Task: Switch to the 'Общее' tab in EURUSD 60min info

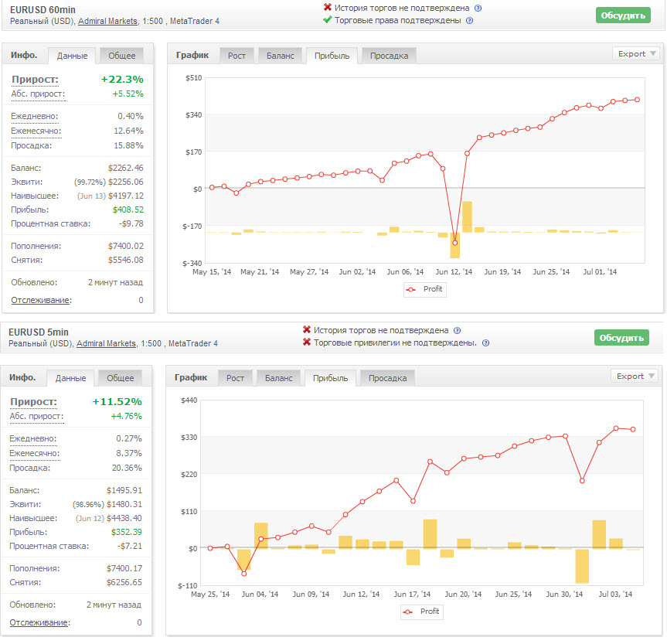Action: (121, 56)
